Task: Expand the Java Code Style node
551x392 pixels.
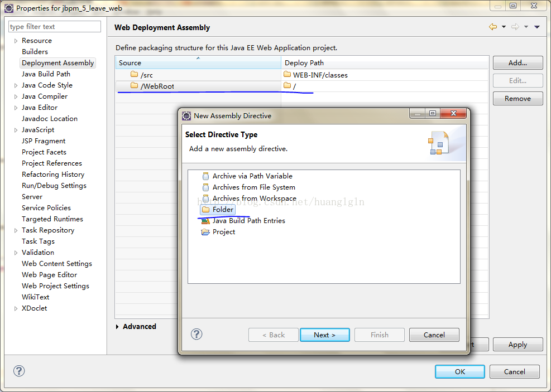Action: tap(16, 85)
